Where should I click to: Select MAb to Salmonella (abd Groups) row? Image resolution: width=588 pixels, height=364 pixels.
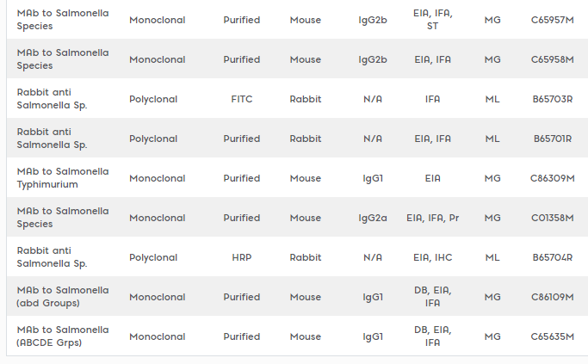tap(297, 297)
